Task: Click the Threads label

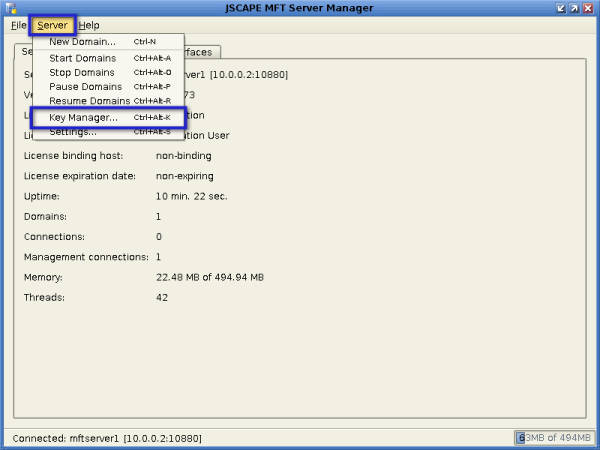Action: 44,298
